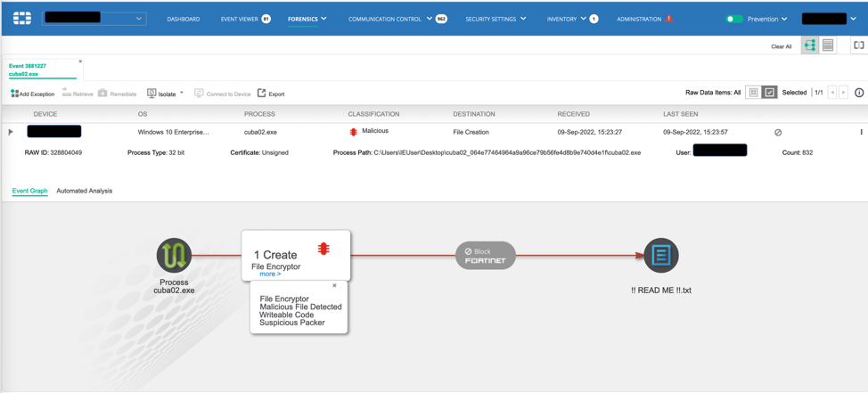This screenshot has width=868, height=393.
Task: Toggle the Prevention mode switch
Action: click(x=734, y=19)
